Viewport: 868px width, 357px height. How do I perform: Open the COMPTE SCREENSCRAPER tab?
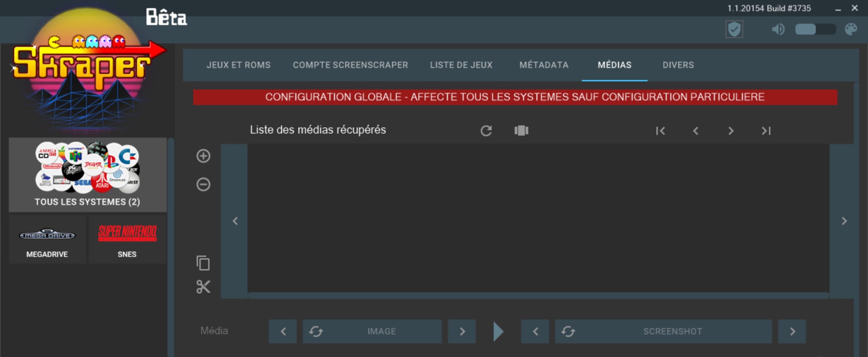coord(350,65)
